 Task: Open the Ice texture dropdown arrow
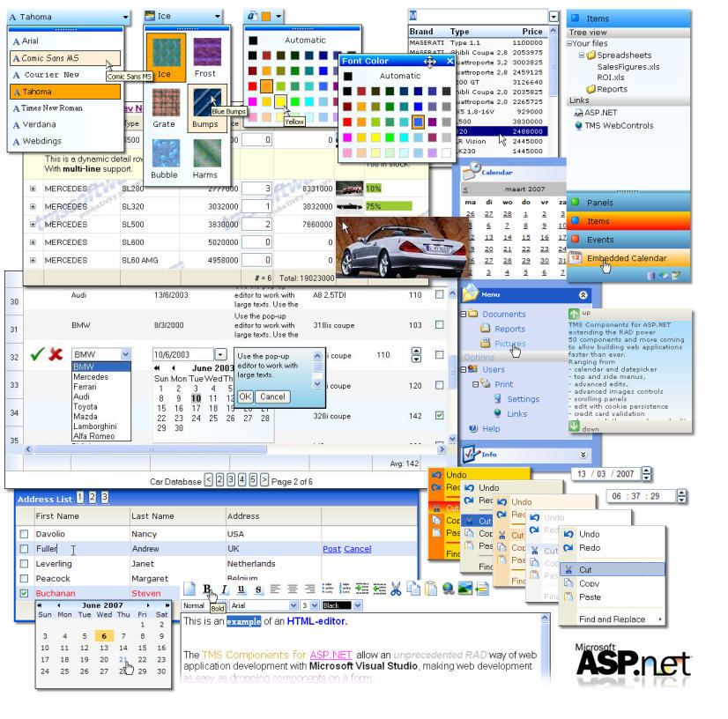click(218, 16)
